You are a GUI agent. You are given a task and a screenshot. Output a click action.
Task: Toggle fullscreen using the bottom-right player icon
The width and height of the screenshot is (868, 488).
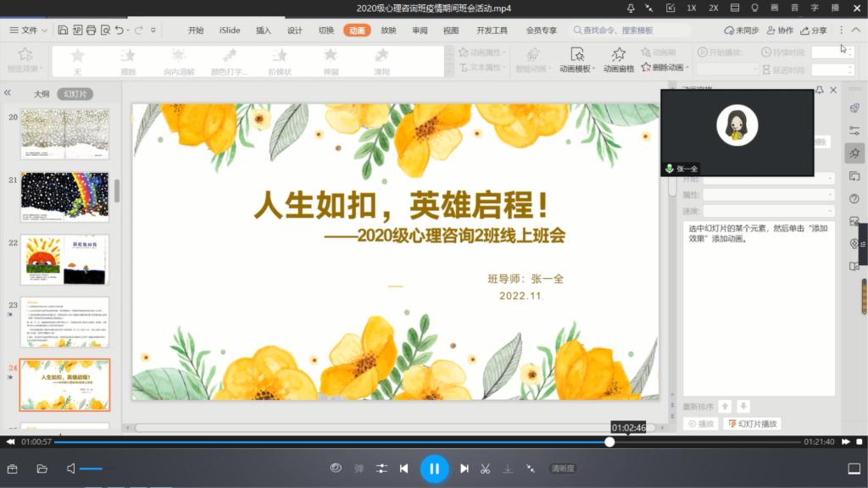(x=854, y=469)
